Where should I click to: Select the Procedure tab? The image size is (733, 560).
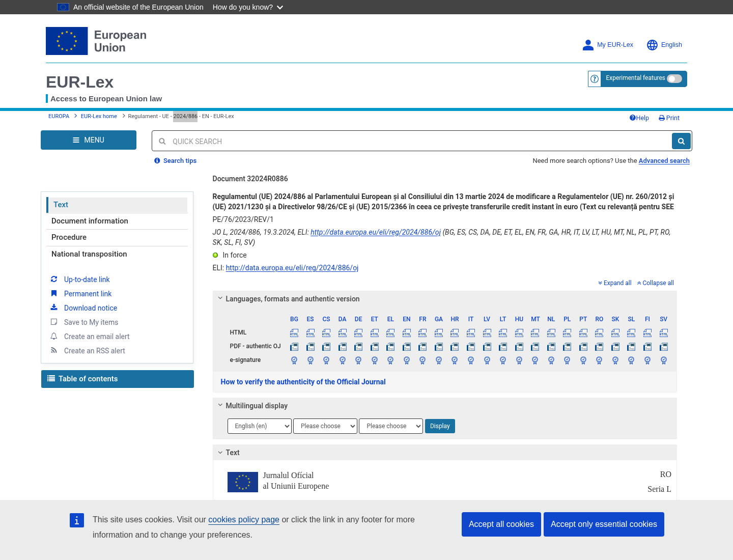tap(117, 237)
